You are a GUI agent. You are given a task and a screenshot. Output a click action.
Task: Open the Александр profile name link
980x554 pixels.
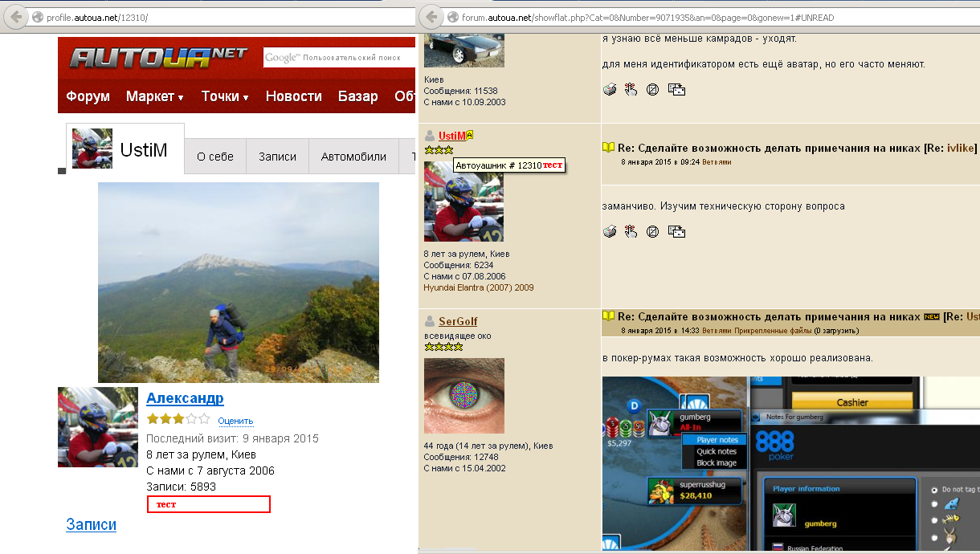[185, 398]
